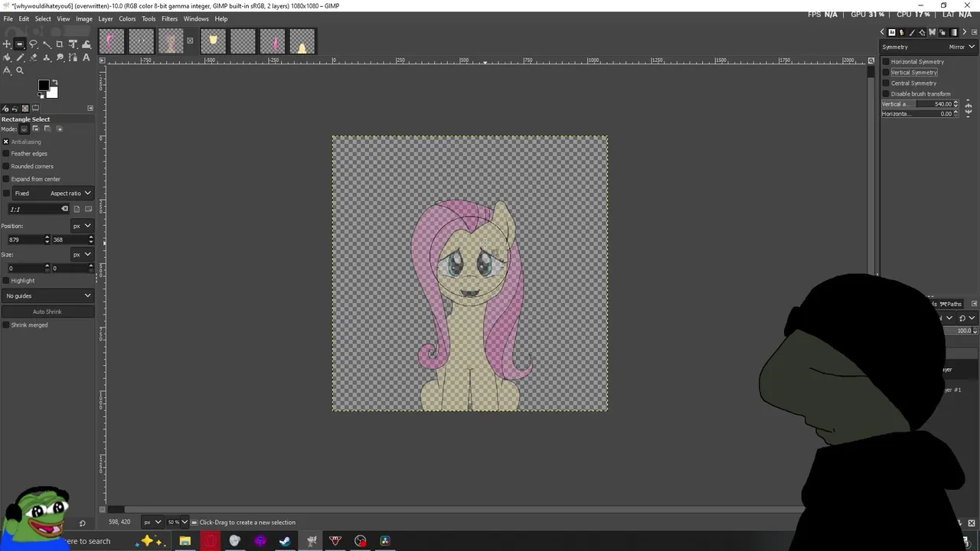Toggle the Fixed aspect ratio checkbox
980x551 pixels.
tap(5, 194)
